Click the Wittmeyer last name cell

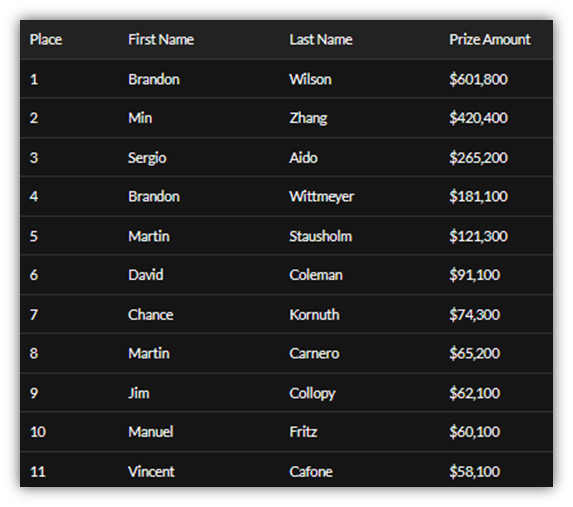pos(322,197)
